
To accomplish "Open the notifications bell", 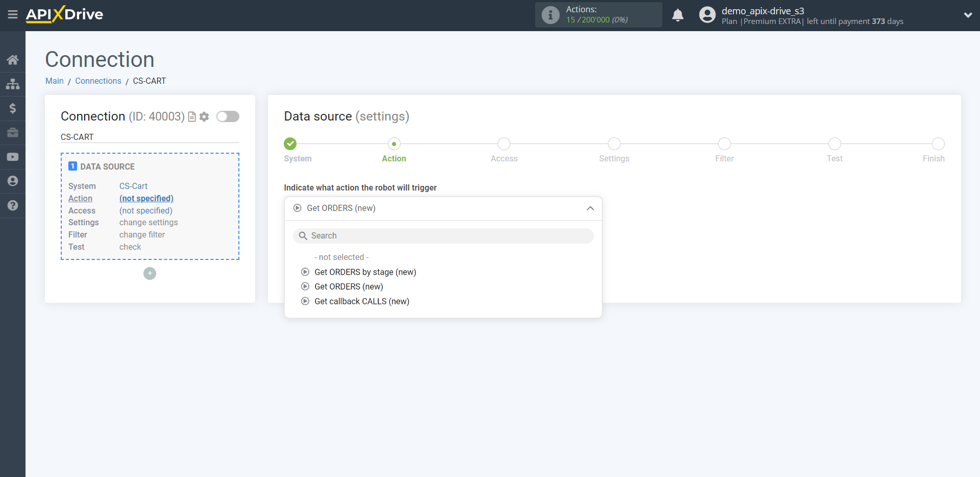I will (x=678, y=15).
